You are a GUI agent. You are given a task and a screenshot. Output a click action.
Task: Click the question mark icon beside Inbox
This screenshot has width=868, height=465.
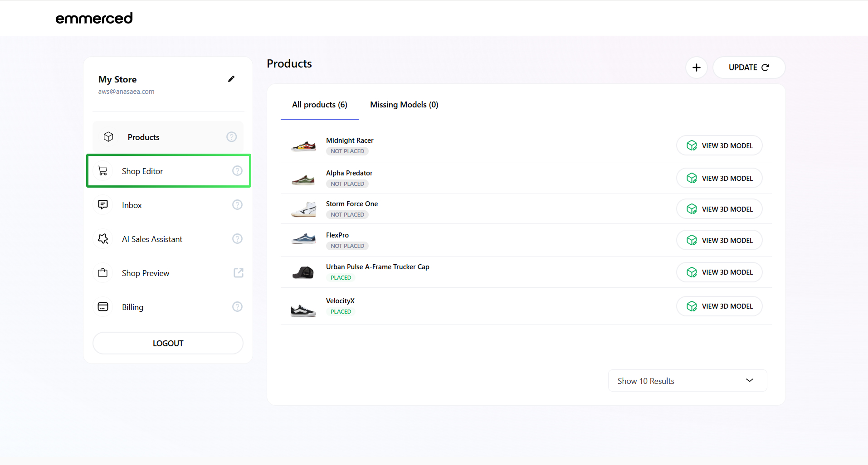click(x=237, y=205)
